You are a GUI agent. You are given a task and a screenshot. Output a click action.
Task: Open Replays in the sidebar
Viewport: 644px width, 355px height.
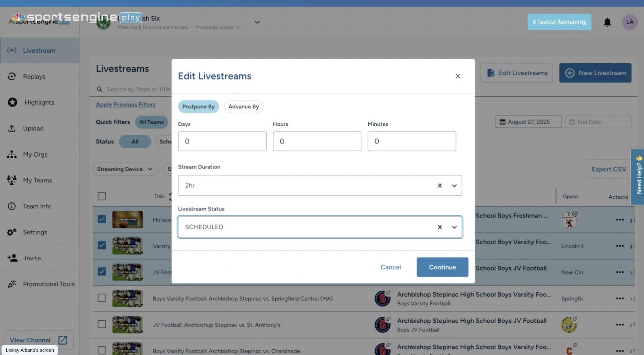34,77
